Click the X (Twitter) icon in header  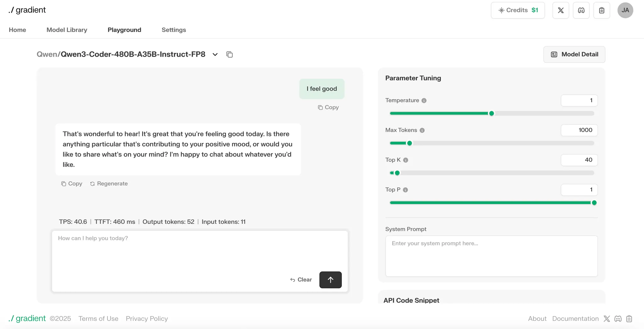(x=561, y=10)
